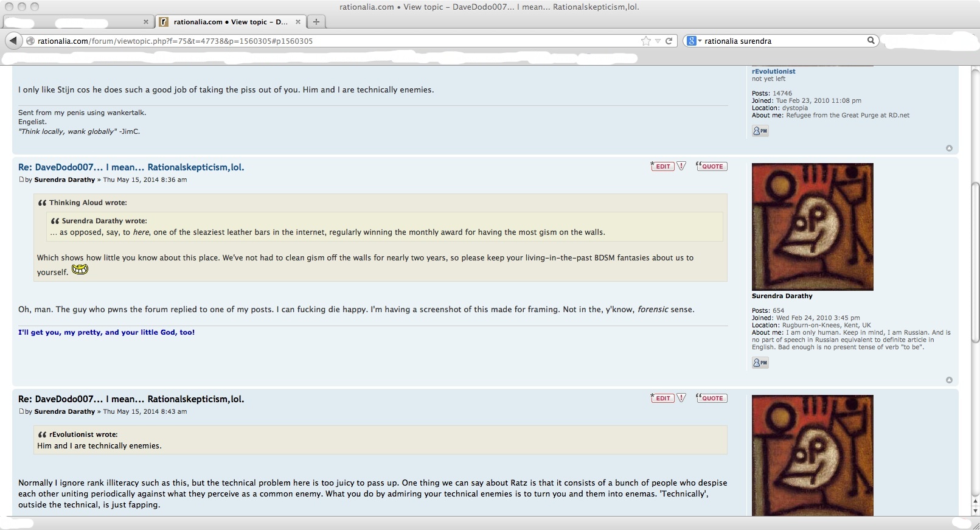Click Surendra Darathy's avatar image
Screen dimensions: 980x530
[812, 226]
